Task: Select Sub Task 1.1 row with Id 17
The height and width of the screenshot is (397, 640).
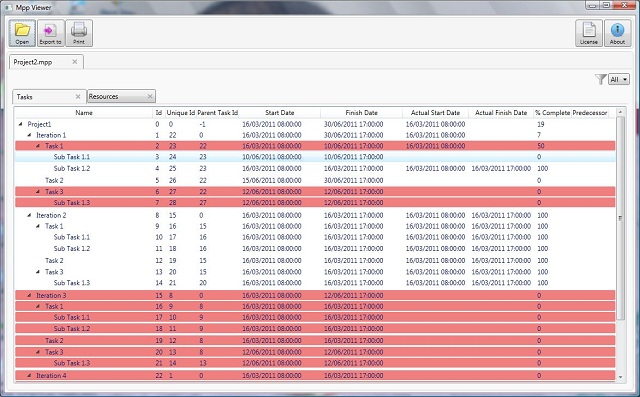Action: (315, 317)
